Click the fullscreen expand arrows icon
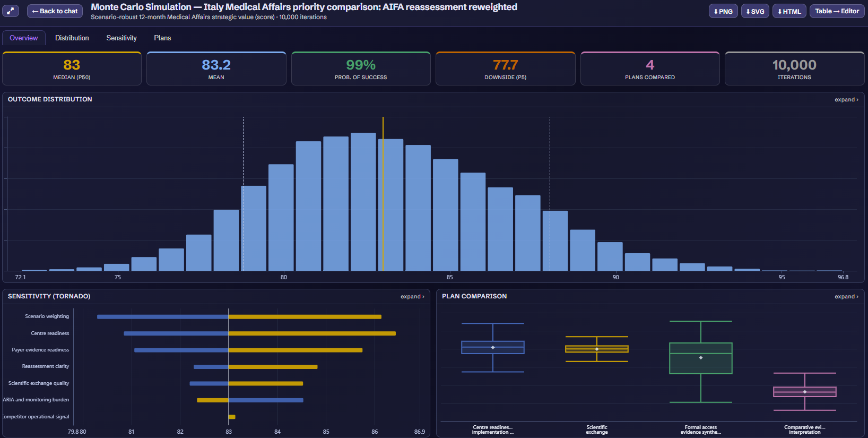The width and height of the screenshot is (868, 438). pyautogui.click(x=11, y=11)
